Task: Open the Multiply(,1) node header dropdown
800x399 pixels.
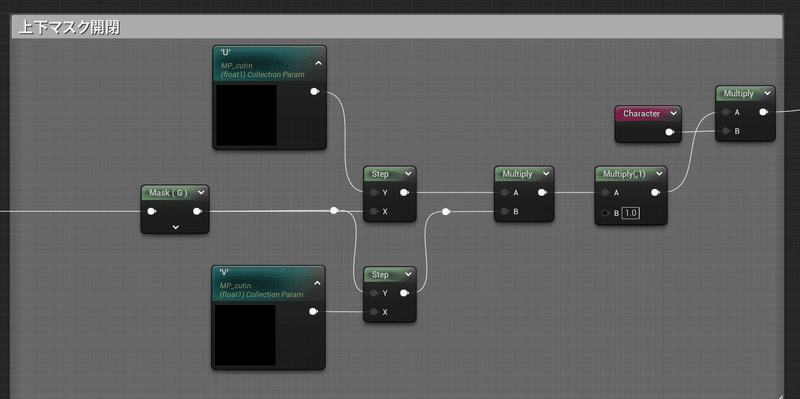Action: click(x=659, y=174)
